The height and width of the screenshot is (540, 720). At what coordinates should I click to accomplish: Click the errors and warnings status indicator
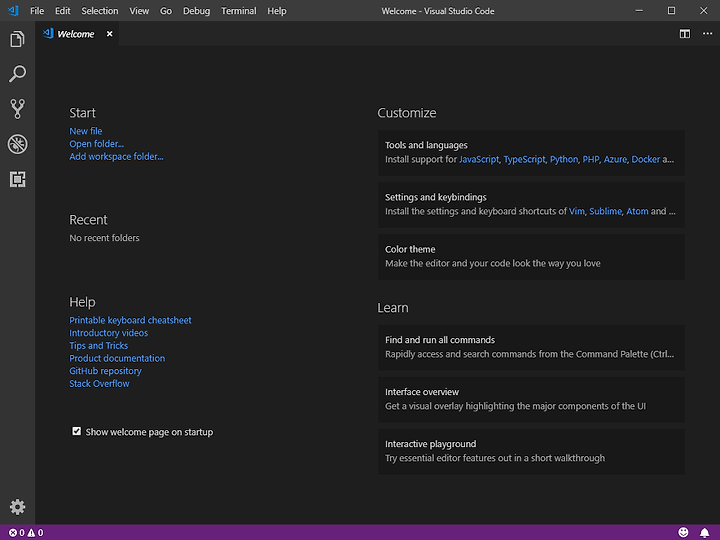coord(26,533)
